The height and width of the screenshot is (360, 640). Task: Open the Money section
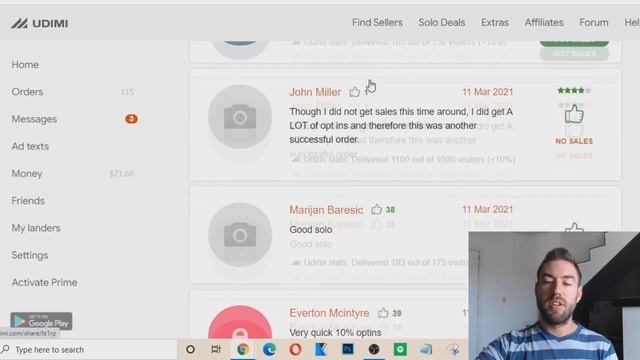pos(27,173)
